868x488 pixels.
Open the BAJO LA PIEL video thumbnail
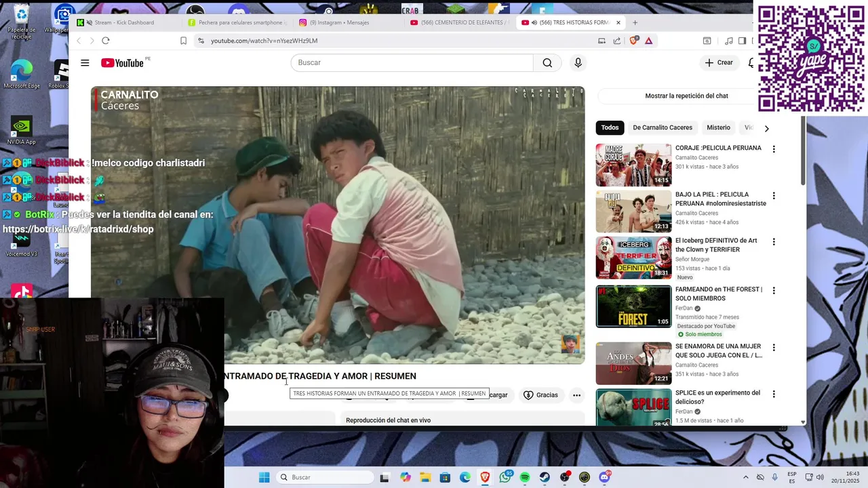633,211
